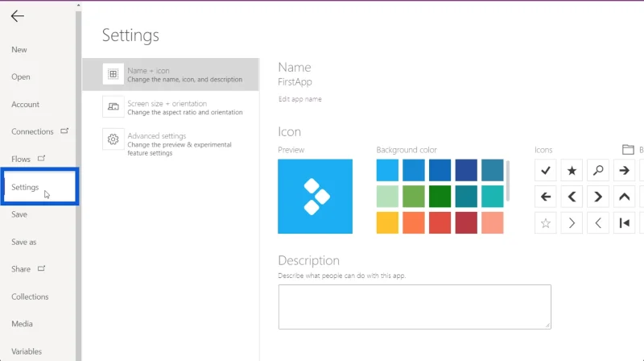The image size is (644, 361).
Task: Select the bold left chevron icon
Action: (572, 197)
